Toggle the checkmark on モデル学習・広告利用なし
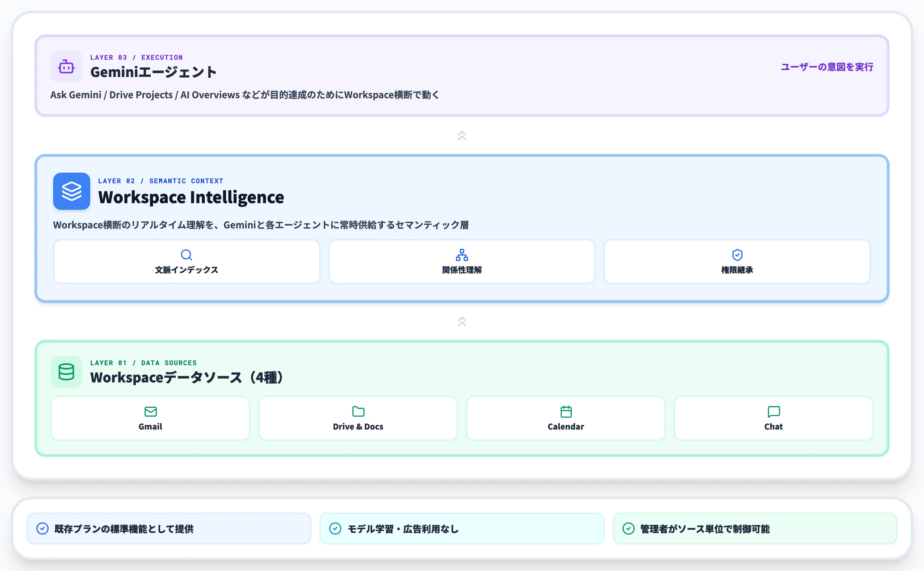Screen dimensions: 924x571 [336, 529]
